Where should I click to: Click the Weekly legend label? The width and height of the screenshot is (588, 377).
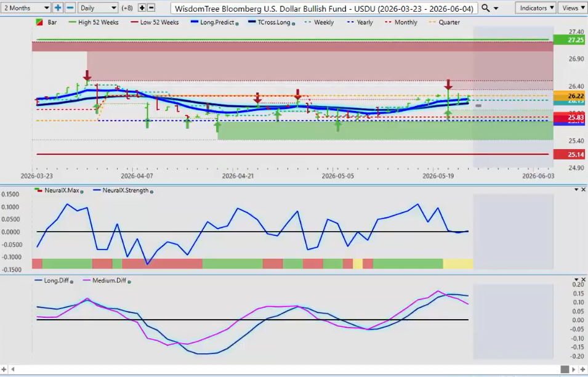[x=324, y=23]
